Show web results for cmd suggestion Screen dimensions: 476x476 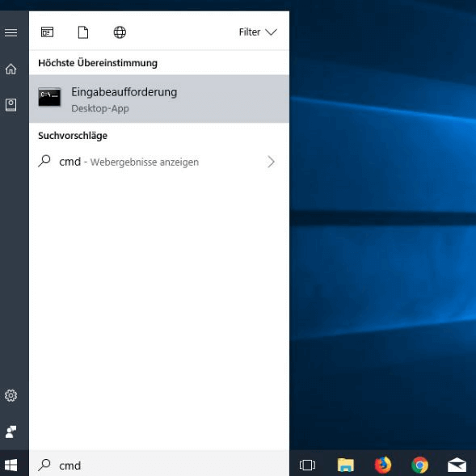159,162
